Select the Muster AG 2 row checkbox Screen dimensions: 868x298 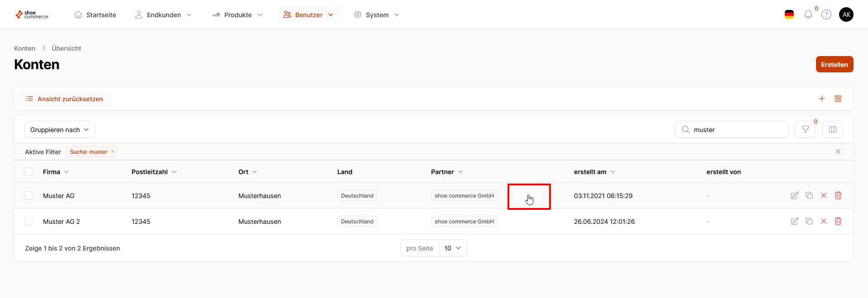pyautogui.click(x=28, y=221)
